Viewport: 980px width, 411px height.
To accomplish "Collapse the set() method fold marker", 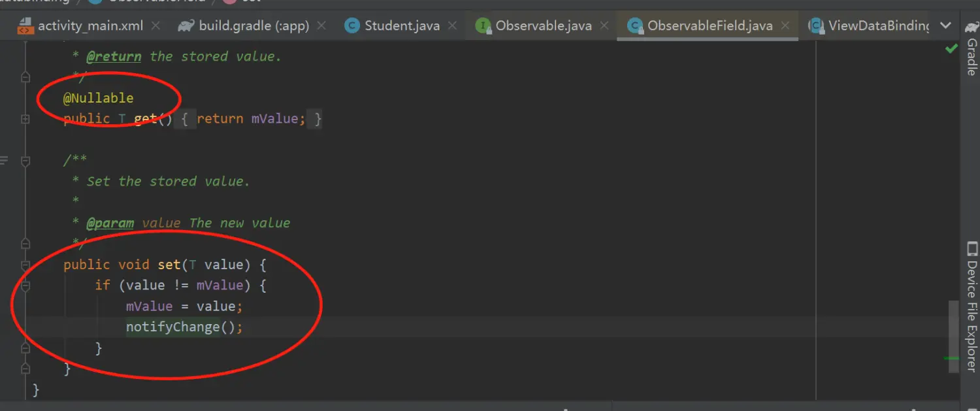I will (25, 265).
